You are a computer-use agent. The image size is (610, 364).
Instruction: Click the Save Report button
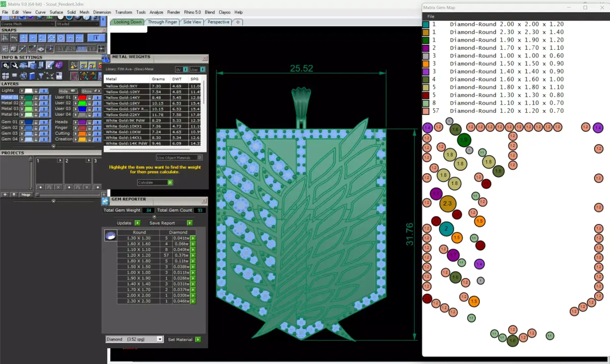(x=170, y=223)
